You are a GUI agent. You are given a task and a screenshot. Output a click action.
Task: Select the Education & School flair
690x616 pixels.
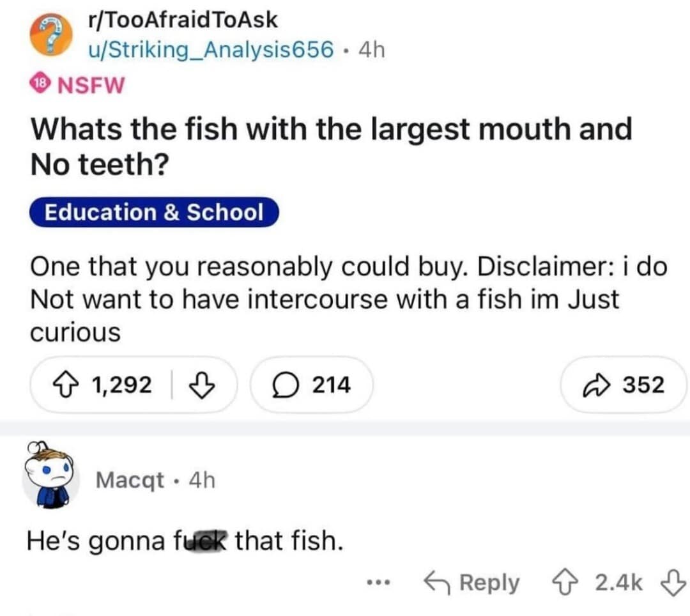154,212
